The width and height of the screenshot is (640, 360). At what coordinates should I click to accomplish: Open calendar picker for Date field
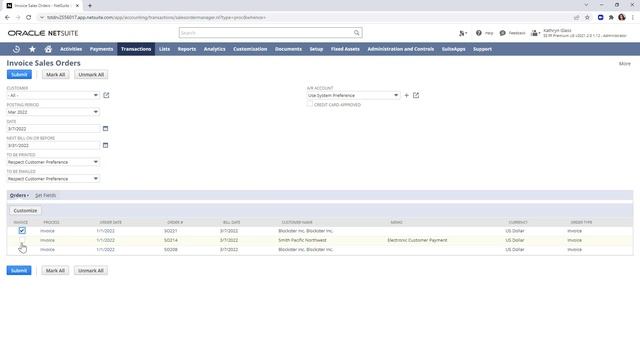coord(105,129)
